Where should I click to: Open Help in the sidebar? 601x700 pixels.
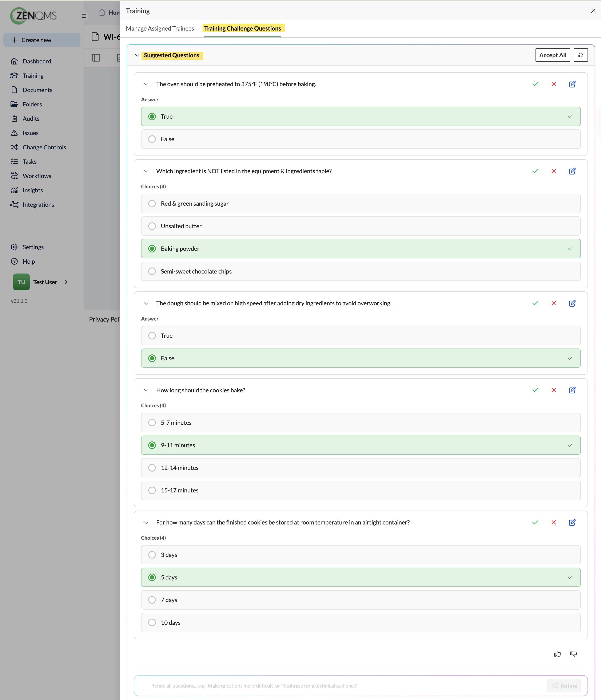(29, 261)
